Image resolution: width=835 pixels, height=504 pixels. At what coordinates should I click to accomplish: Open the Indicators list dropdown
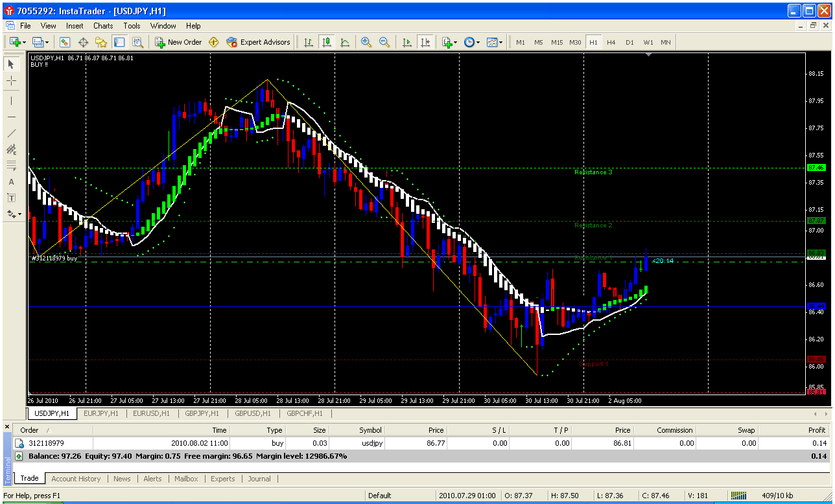[449, 42]
